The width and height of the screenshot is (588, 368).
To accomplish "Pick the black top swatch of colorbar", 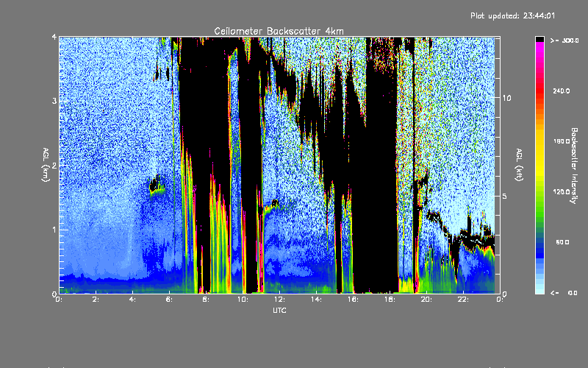I will (539, 39).
